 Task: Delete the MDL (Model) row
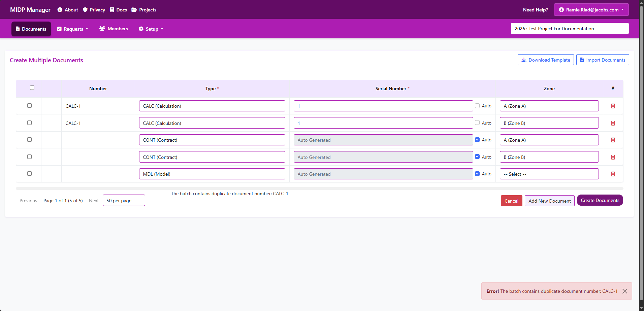coord(613,174)
